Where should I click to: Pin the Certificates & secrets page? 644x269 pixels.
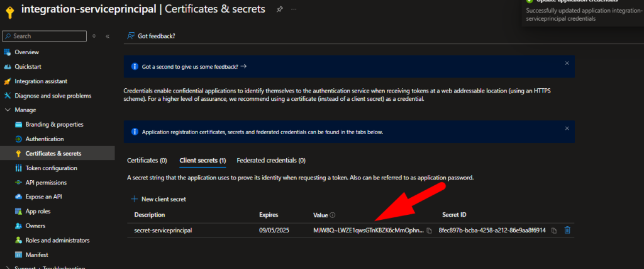coord(279,9)
